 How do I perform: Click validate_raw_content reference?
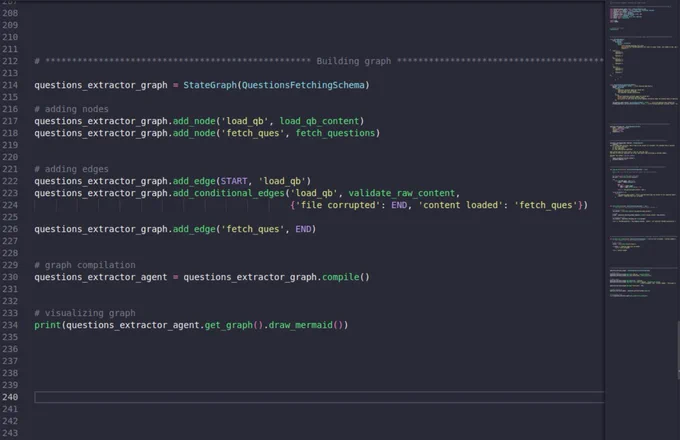point(402,193)
